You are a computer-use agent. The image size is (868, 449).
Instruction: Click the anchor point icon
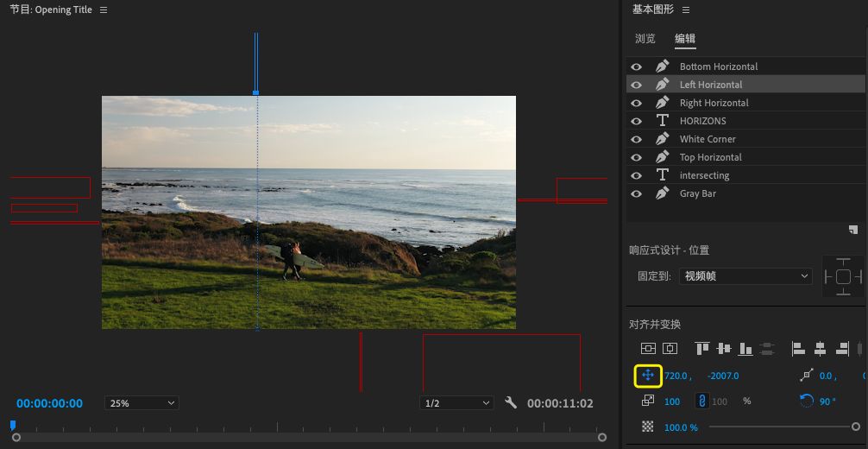(807, 376)
